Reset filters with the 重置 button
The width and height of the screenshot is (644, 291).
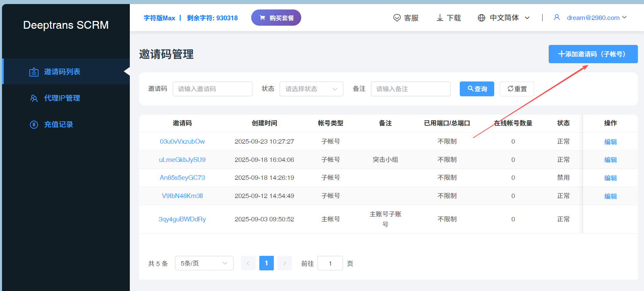517,89
